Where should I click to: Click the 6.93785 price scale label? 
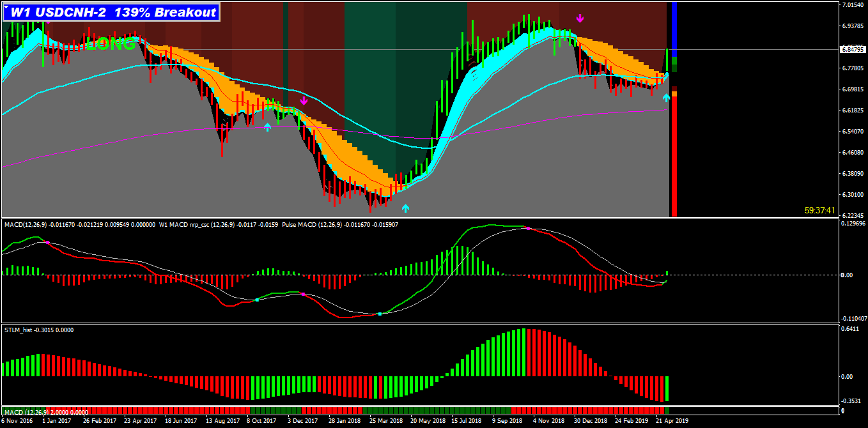point(853,26)
